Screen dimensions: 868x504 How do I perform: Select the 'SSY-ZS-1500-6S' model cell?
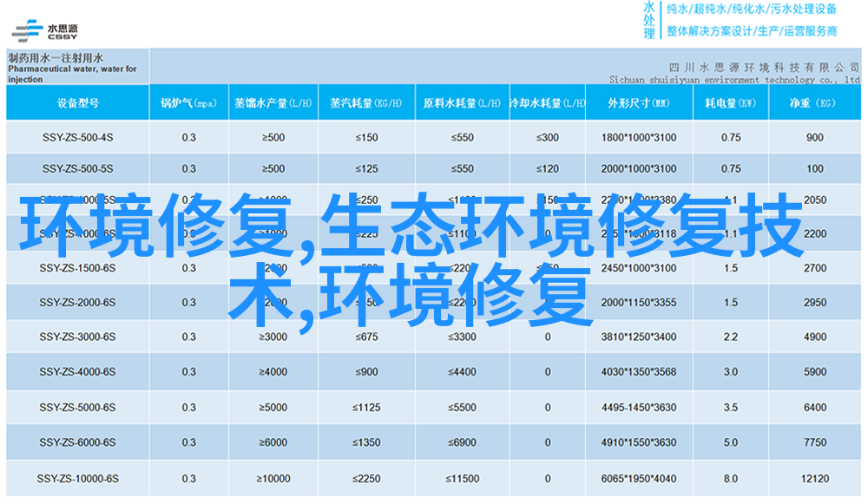pos(77,268)
